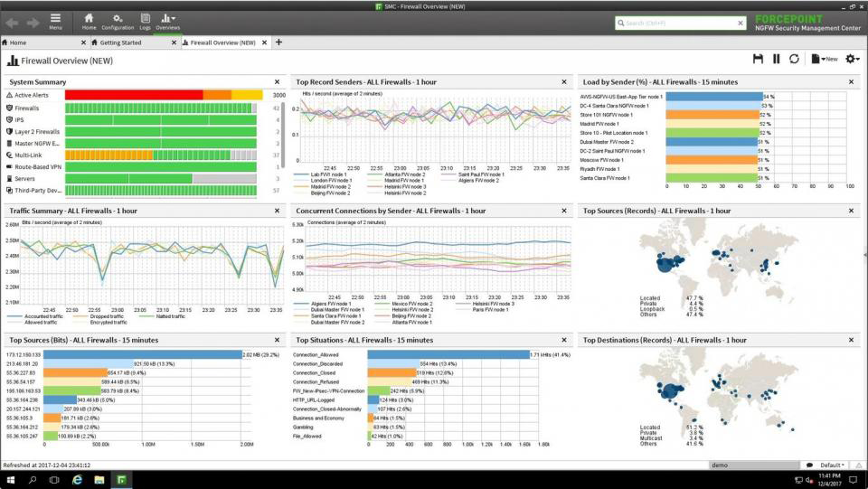Navigate back with the left arrow
Screen dimensions: 868x489
click(14, 21)
